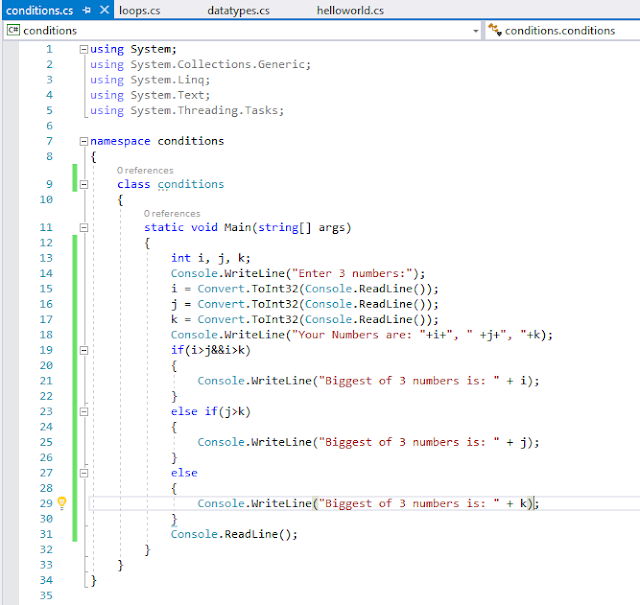This screenshot has height=605, width=640.
Task: Click the WriteLine statement ending with '+ k);'
Action: click(x=368, y=503)
